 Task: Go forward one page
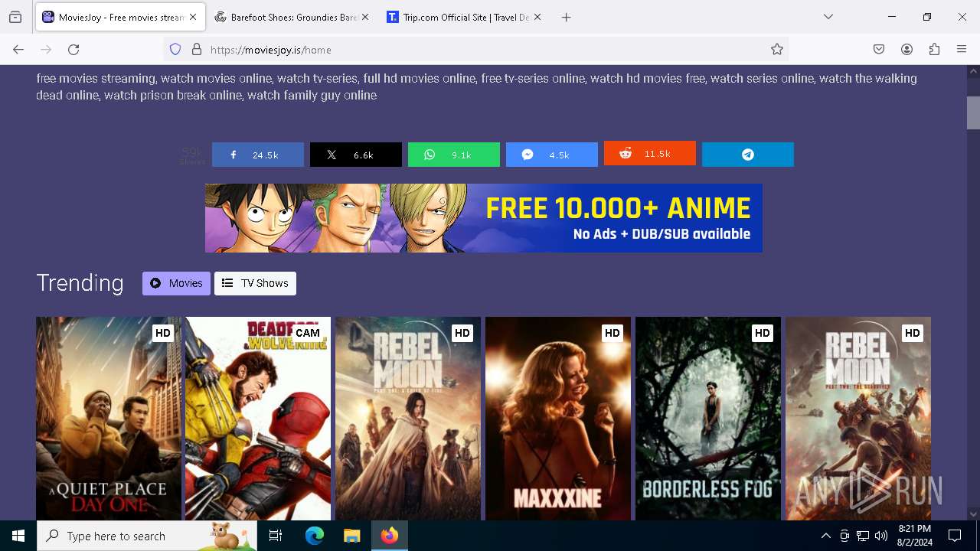46,50
